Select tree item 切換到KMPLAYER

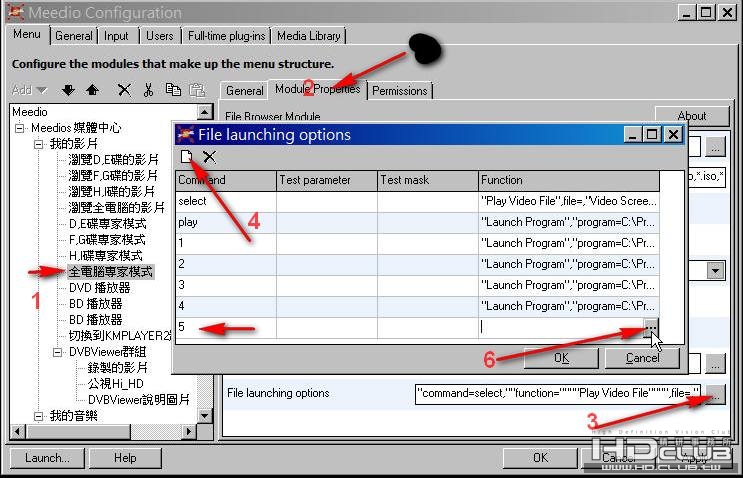120,336
